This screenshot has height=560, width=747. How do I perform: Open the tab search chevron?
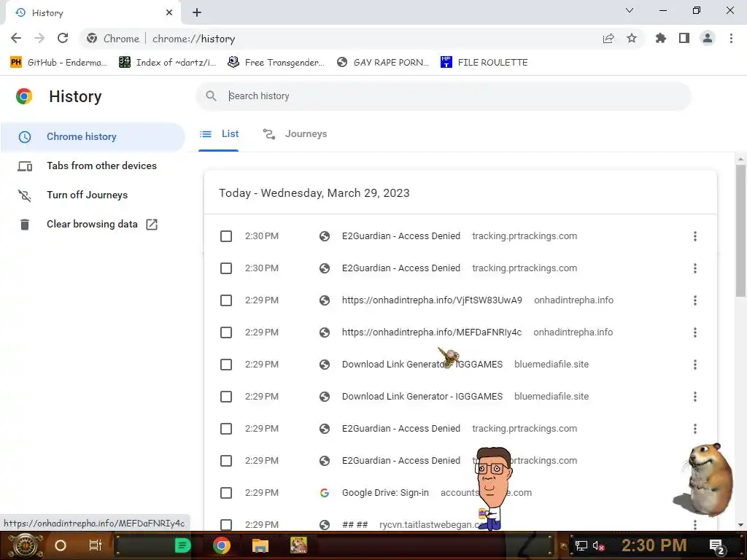630,10
